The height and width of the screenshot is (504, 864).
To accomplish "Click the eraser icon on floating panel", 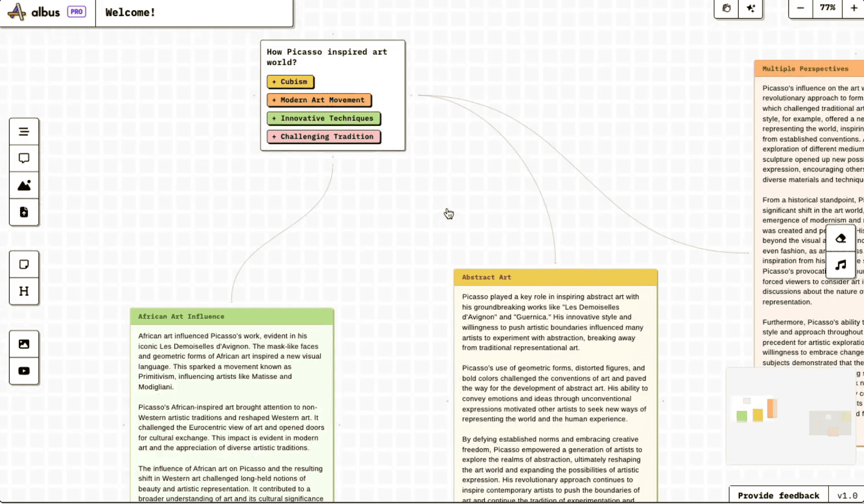I will (840, 238).
